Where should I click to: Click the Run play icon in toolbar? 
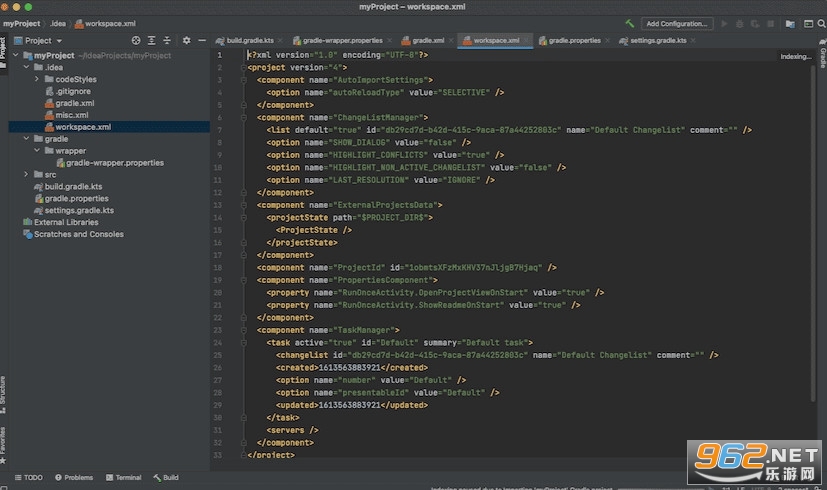(724, 24)
